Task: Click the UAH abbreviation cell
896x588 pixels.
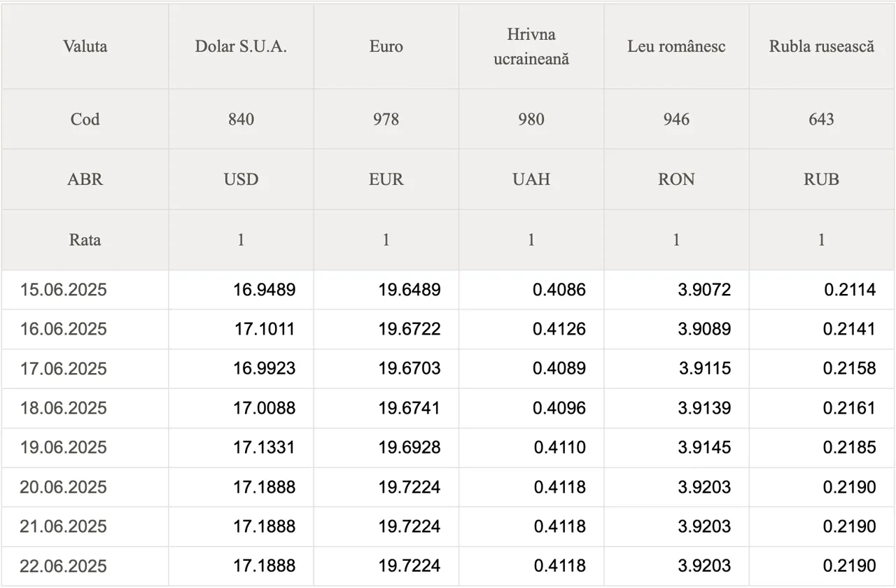Action: [531, 179]
